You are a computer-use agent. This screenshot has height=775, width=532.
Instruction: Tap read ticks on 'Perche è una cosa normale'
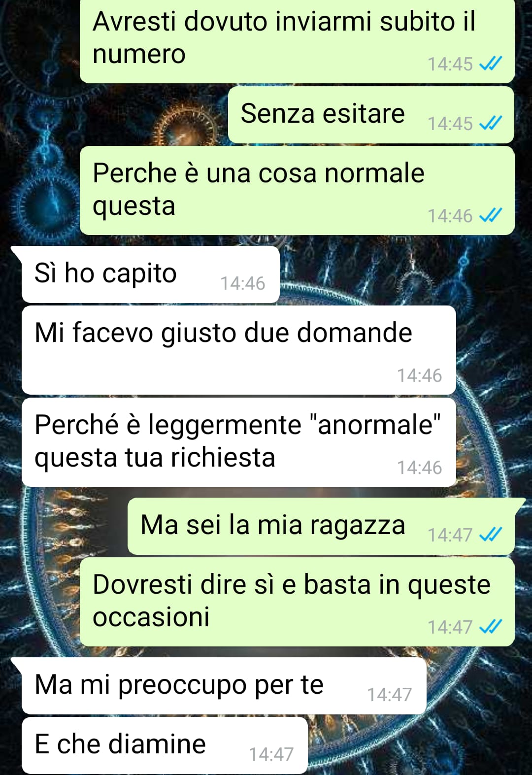(x=490, y=215)
